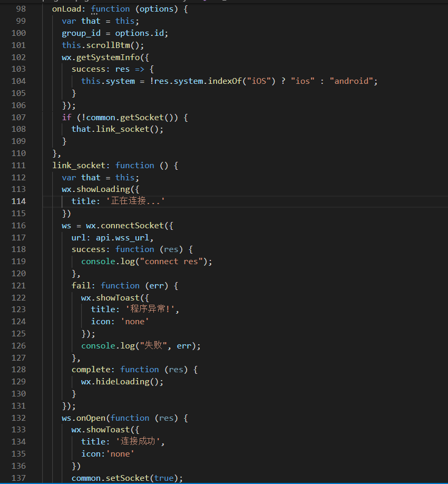The height and width of the screenshot is (484, 448).
Task: Click the 'ws' variable on line 116
Action: pyautogui.click(x=66, y=226)
